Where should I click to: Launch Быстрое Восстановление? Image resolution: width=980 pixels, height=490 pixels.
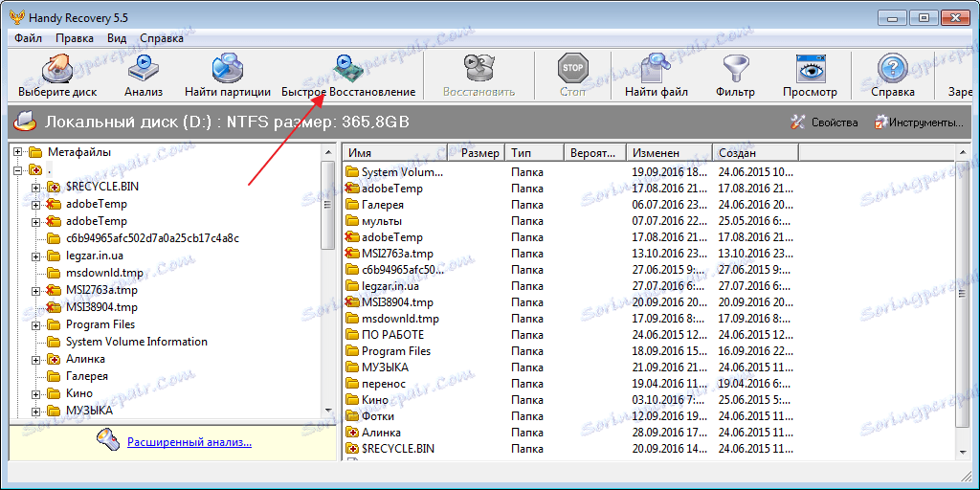click(x=348, y=76)
